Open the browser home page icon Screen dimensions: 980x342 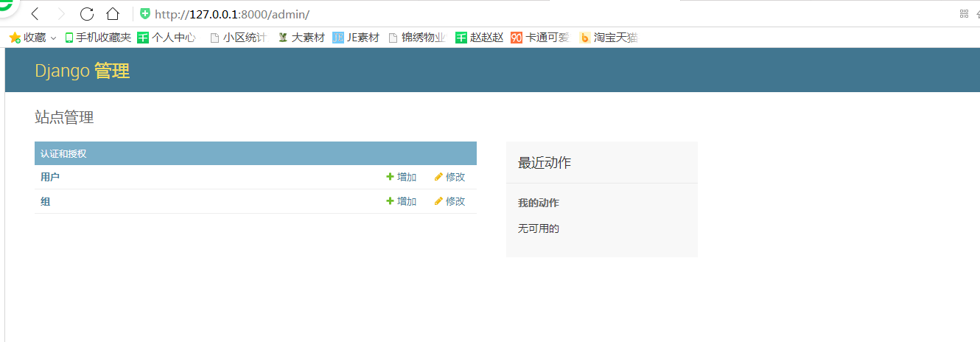113,14
